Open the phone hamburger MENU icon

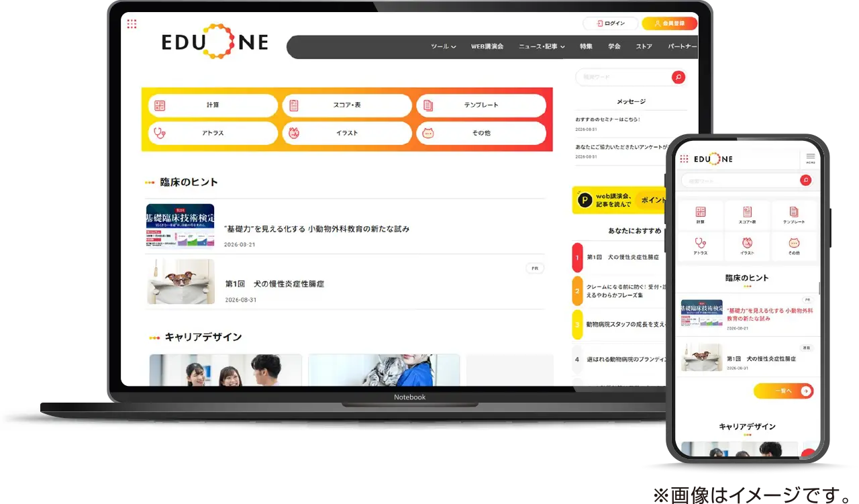coord(811,158)
